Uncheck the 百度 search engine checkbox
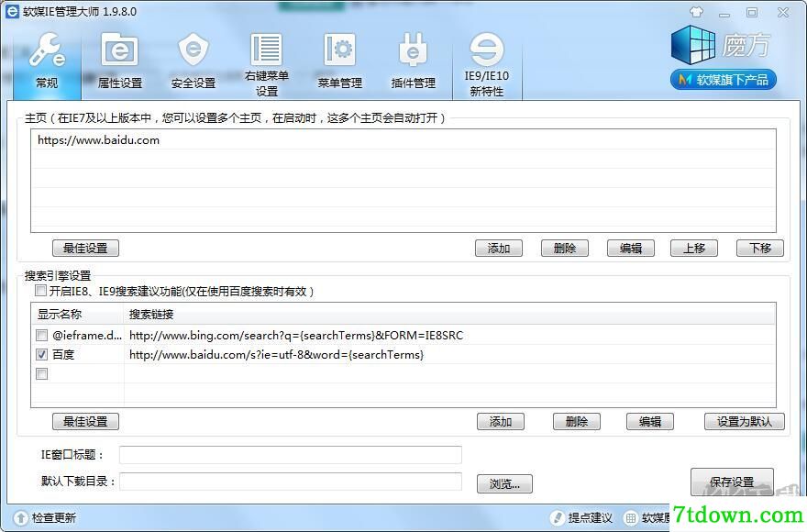The width and height of the screenshot is (807, 532). click(x=41, y=354)
